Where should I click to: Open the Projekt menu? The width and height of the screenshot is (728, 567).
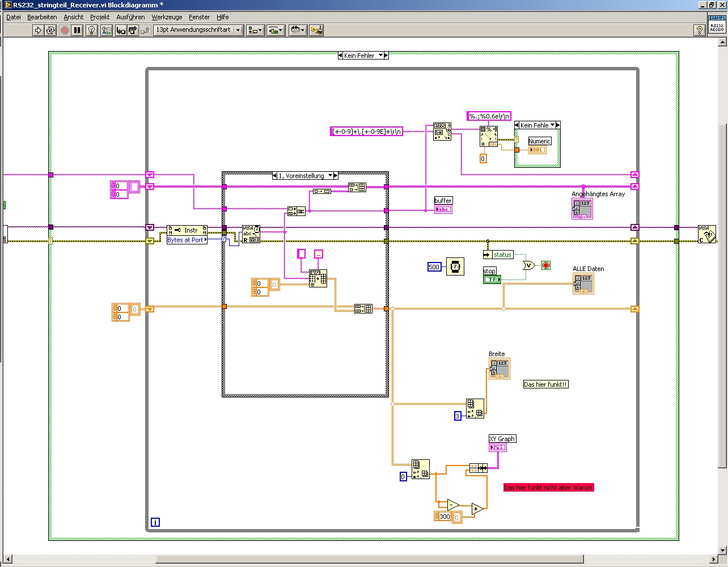click(x=100, y=17)
